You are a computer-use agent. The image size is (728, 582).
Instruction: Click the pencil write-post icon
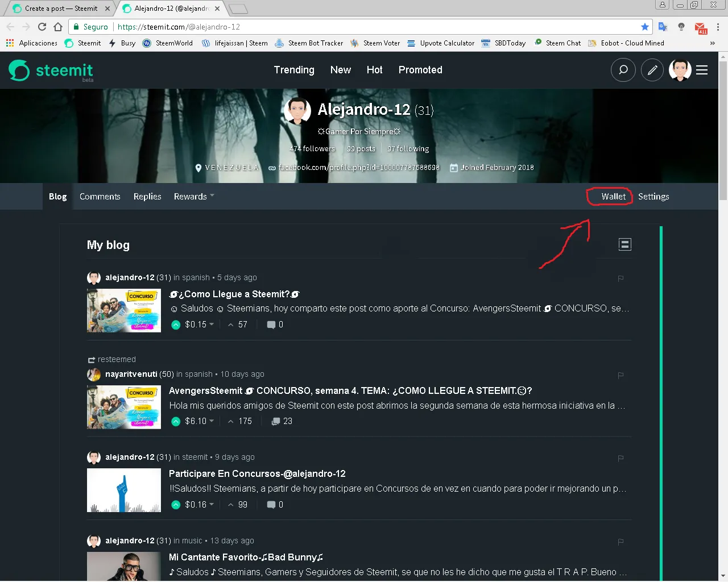tap(652, 70)
